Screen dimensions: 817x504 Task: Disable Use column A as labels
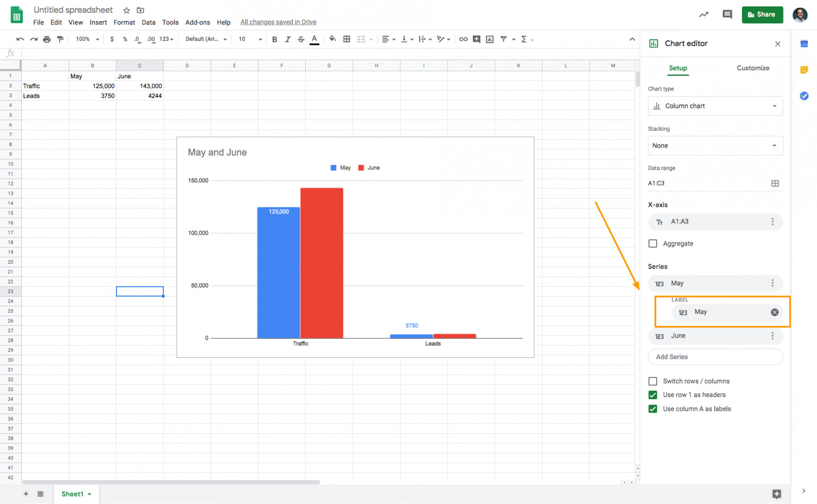point(653,409)
